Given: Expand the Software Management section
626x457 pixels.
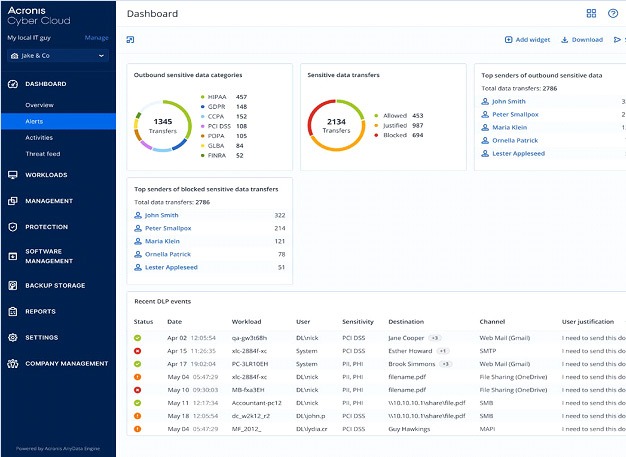Looking at the screenshot, I should click(51, 256).
